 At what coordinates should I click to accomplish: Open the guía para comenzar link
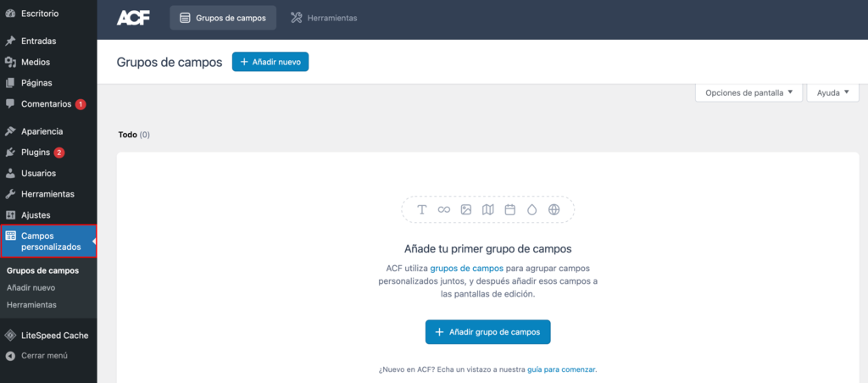click(561, 369)
